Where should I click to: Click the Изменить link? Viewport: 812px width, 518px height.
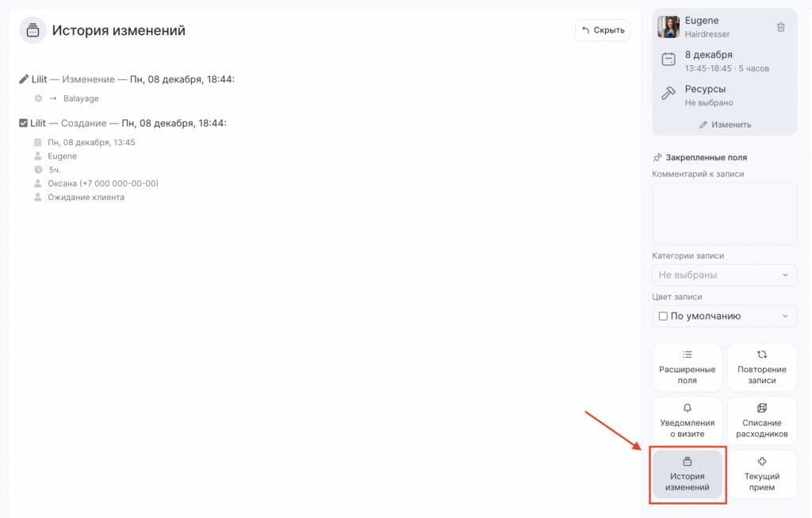click(725, 125)
